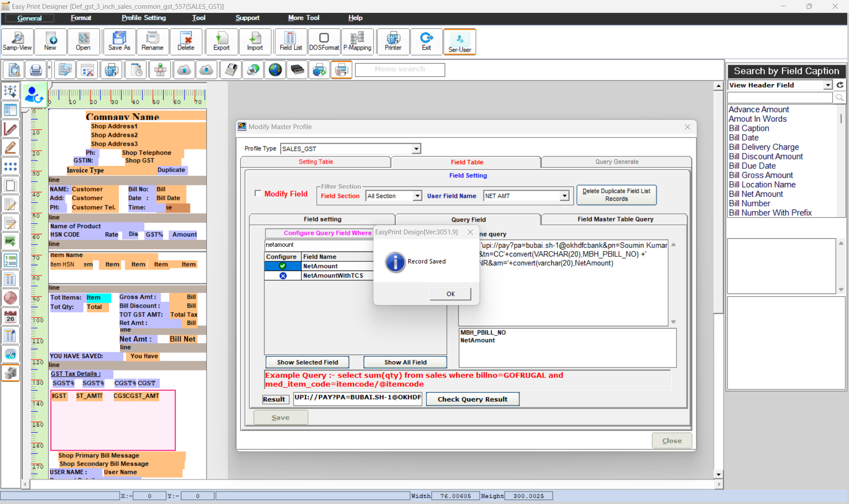Click the field caption search box

780,98
